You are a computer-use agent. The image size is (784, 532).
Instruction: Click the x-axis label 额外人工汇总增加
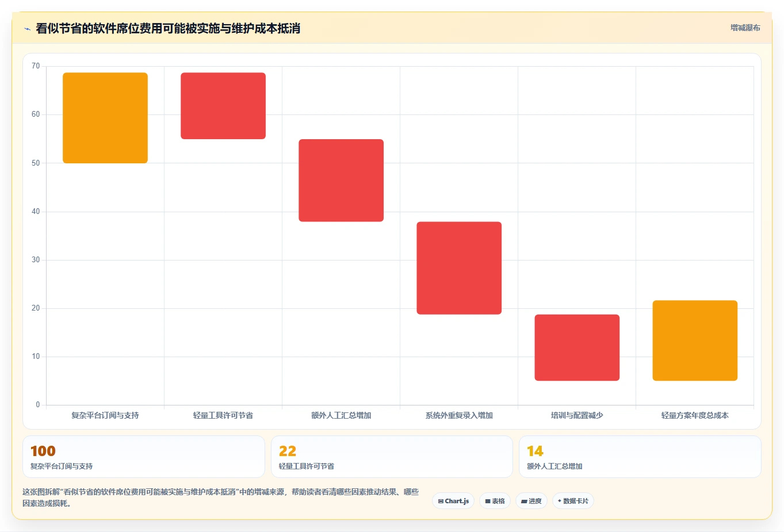click(x=341, y=415)
